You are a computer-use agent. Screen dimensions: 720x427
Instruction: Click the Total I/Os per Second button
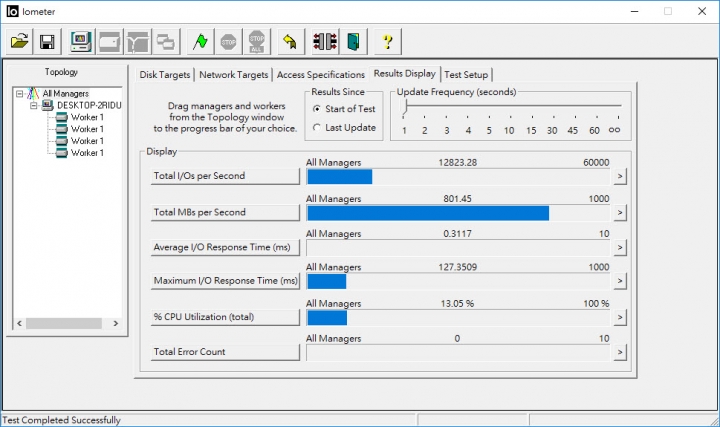click(x=225, y=176)
